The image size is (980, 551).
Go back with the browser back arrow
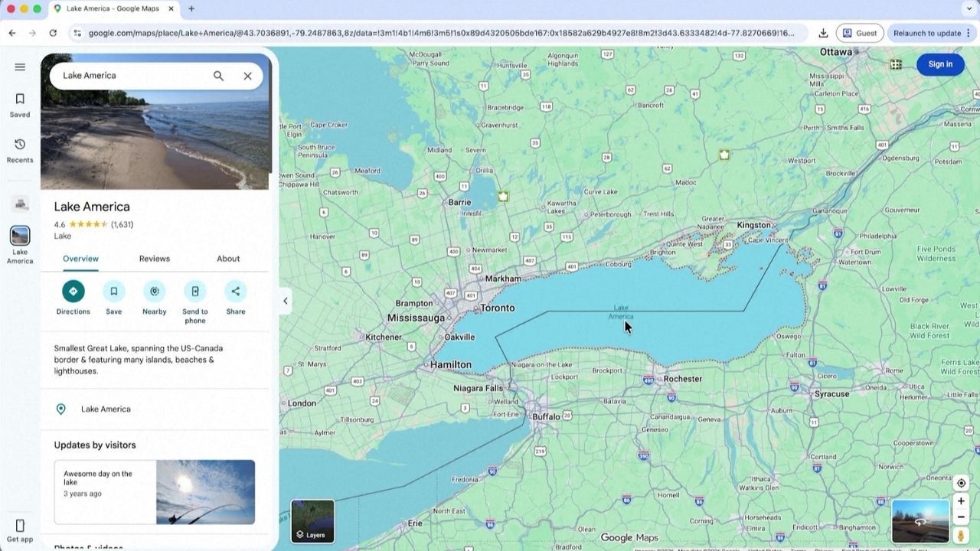12,33
